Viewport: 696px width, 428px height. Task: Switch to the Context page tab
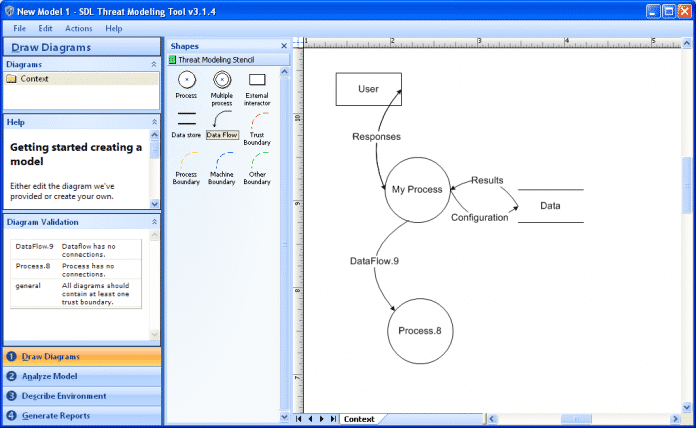(x=359, y=419)
